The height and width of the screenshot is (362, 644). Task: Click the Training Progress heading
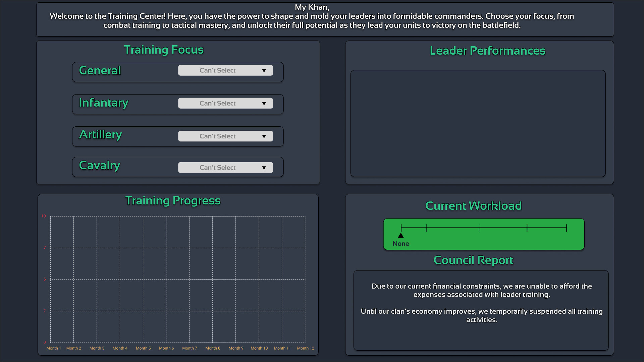coord(173,200)
